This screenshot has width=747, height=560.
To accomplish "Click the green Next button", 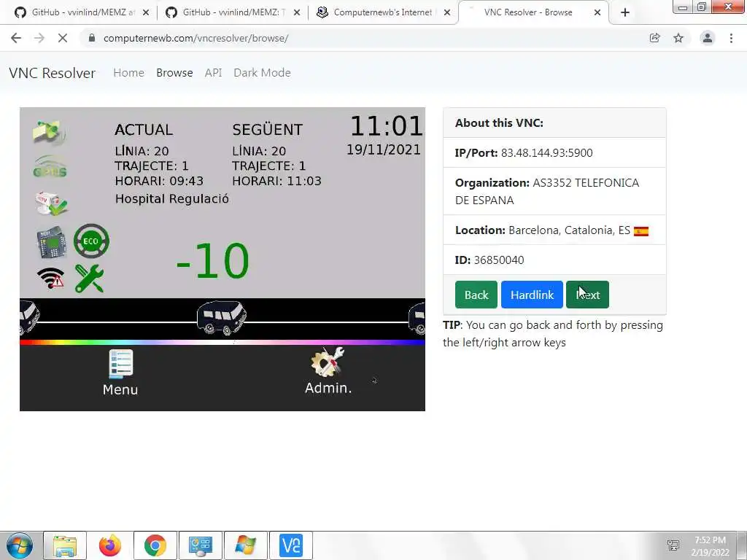I will pos(587,295).
